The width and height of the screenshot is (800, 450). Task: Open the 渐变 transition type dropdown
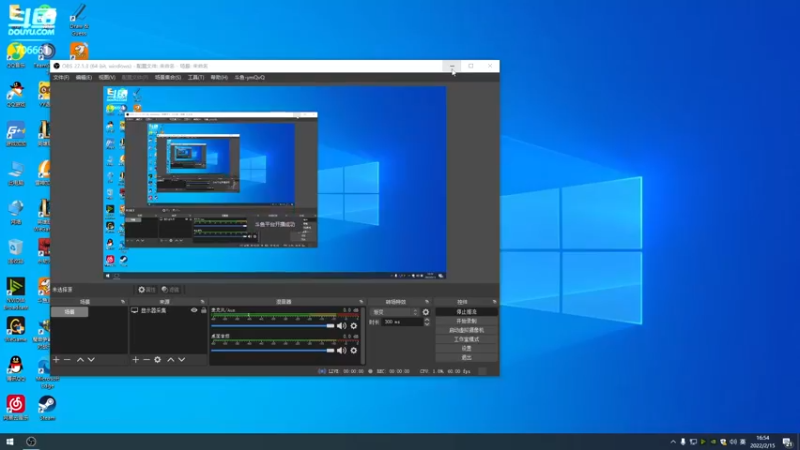[394, 312]
